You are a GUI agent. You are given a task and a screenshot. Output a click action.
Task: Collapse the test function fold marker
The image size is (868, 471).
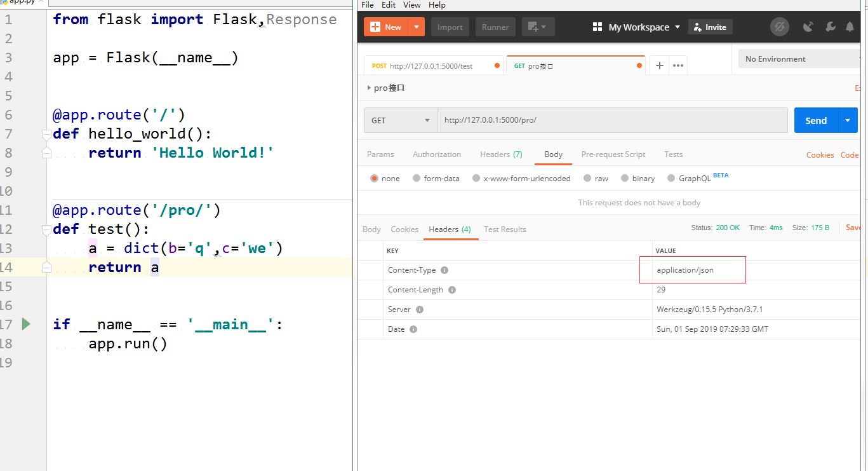tap(46, 229)
